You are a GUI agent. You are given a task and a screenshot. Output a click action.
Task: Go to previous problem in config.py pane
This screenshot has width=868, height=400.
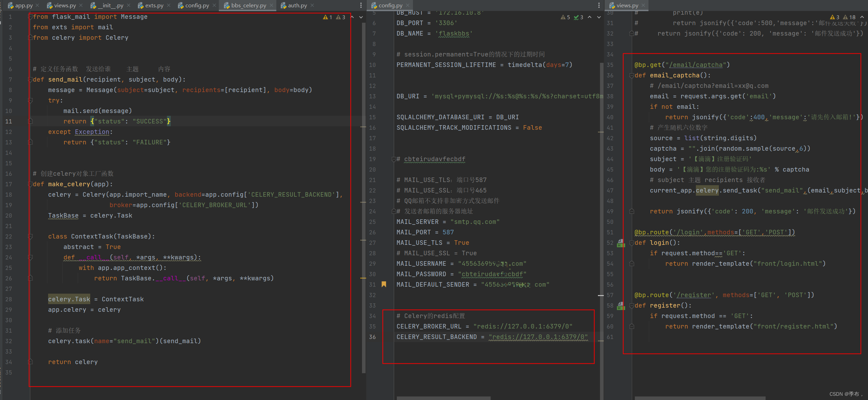(590, 17)
